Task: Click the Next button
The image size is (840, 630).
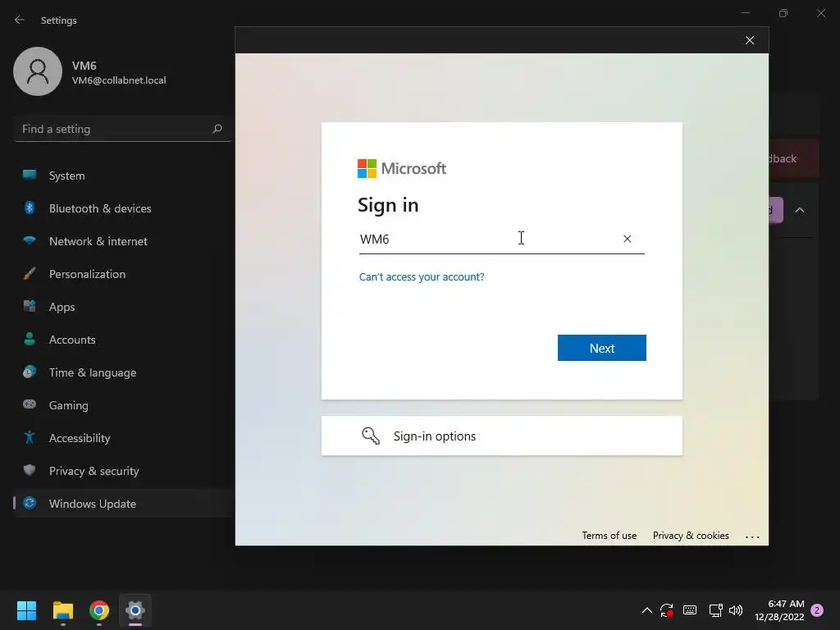Action: [601, 348]
